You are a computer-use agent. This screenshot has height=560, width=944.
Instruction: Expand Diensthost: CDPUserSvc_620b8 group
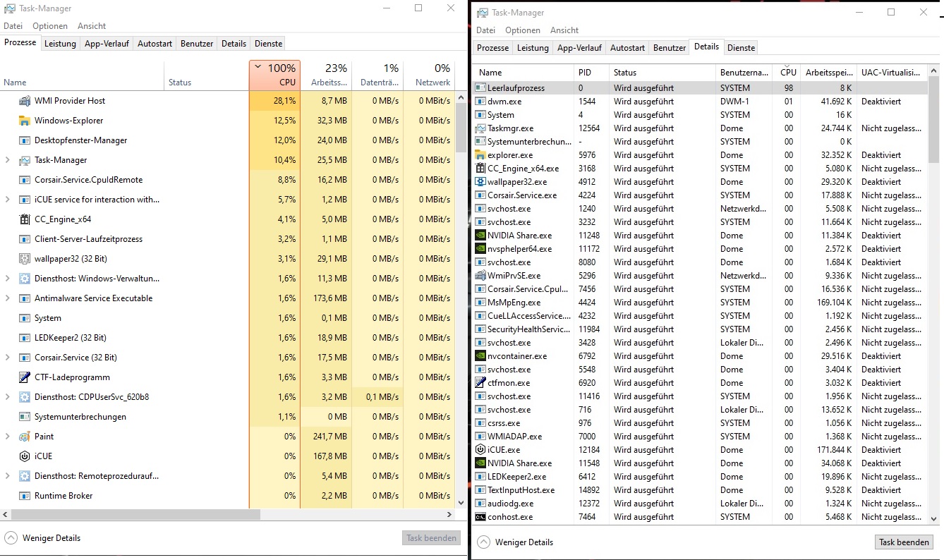point(8,397)
